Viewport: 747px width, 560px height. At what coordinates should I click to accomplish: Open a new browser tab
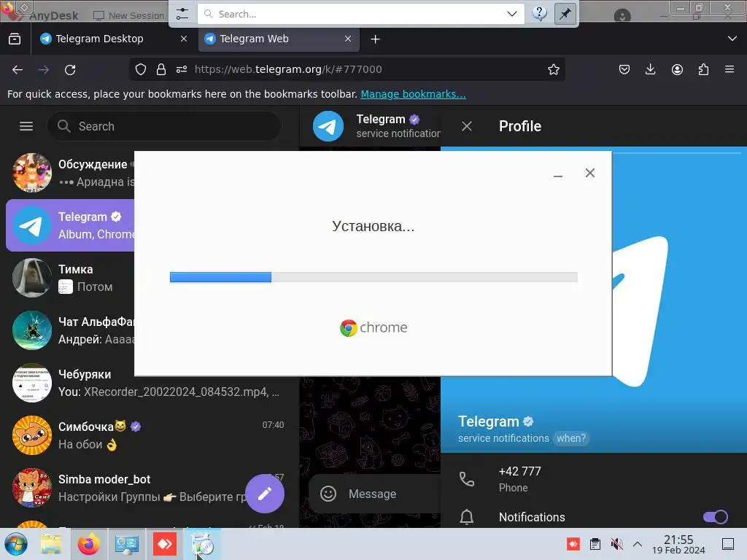[x=376, y=39]
